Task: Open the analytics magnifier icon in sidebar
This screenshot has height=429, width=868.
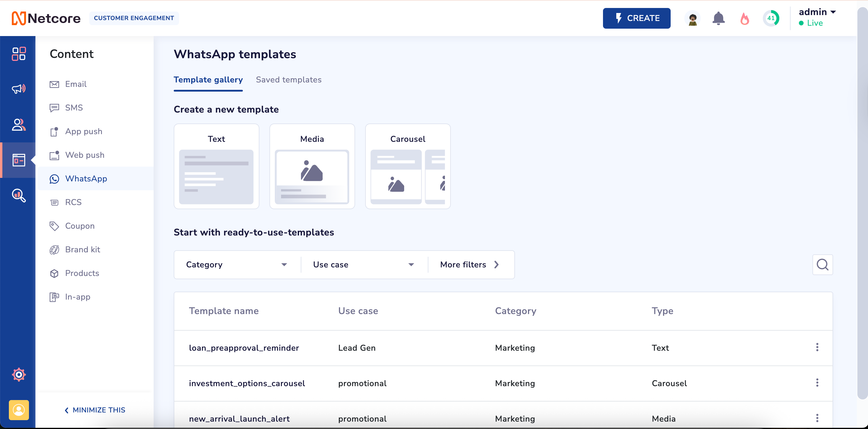Action: 19,196
